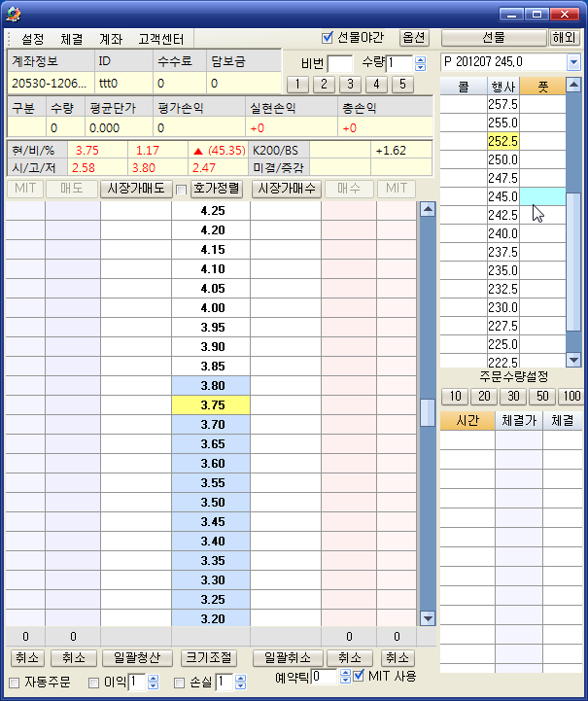Select the 240.0 strike row
This screenshot has width=588, height=701.
tap(502, 233)
